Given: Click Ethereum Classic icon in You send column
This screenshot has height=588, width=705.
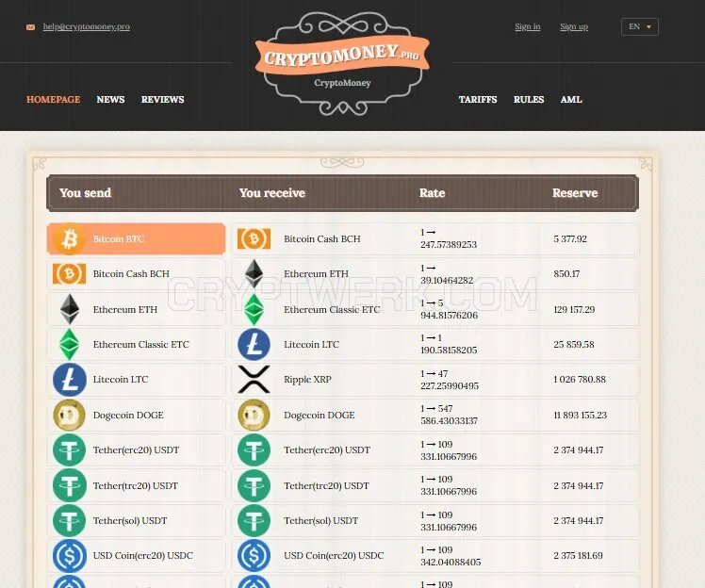Looking at the screenshot, I should (70, 344).
